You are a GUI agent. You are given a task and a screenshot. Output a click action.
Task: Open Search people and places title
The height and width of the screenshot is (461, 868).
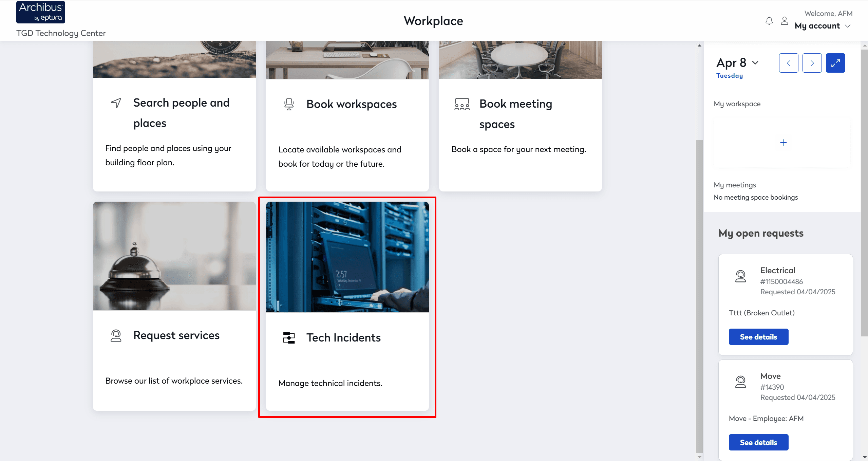point(182,113)
